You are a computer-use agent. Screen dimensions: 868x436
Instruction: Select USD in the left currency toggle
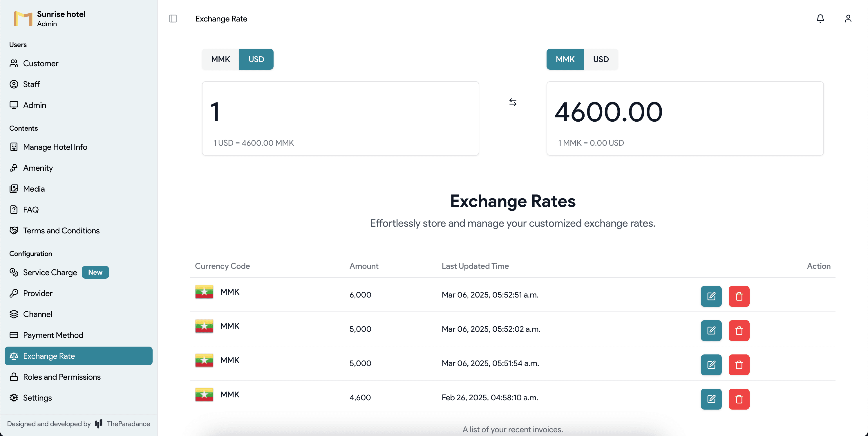(x=256, y=59)
